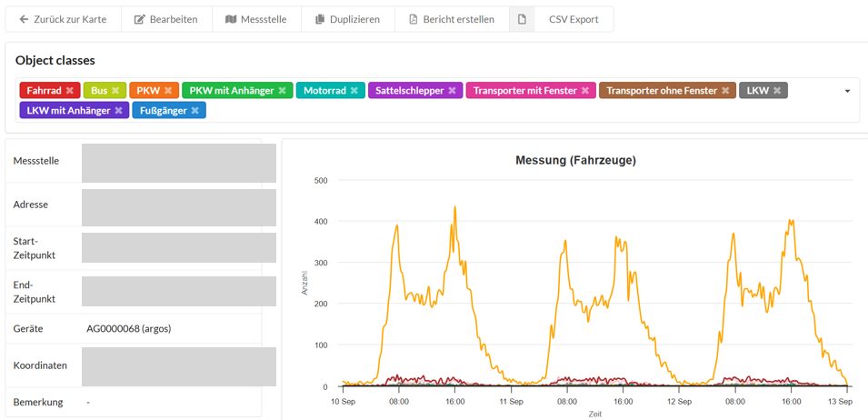Export data using CSV Export
The width and height of the screenshot is (868, 420).
pyautogui.click(x=574, y=19)
